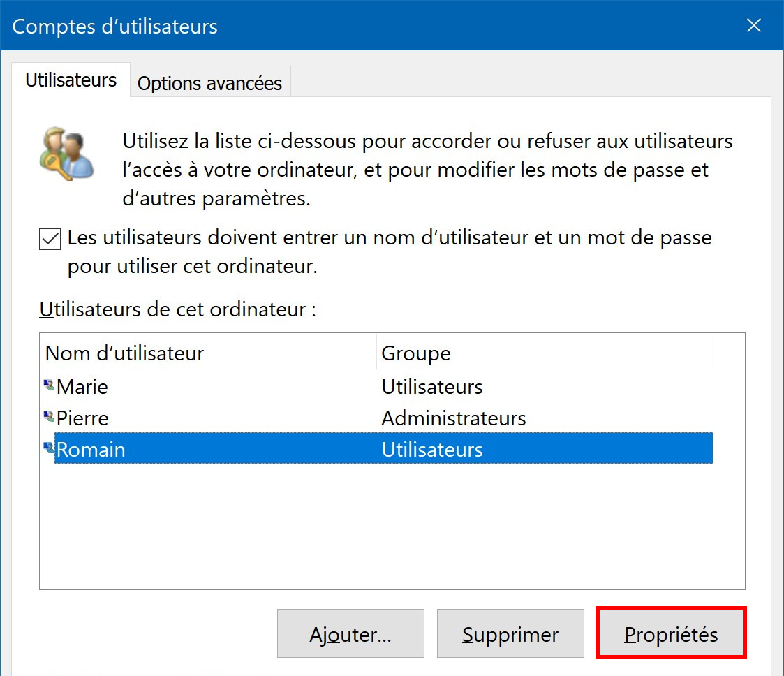Click the users-with-key illustration icon

66,154
